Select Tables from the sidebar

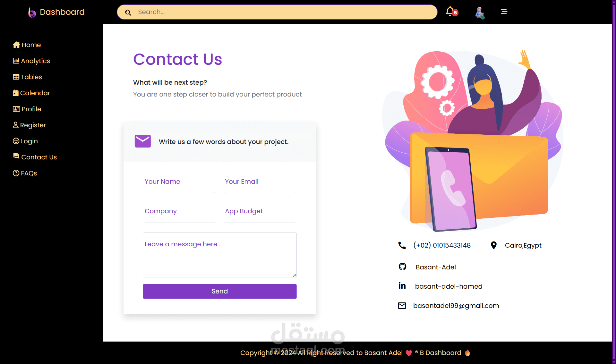(x=27, y=77)
